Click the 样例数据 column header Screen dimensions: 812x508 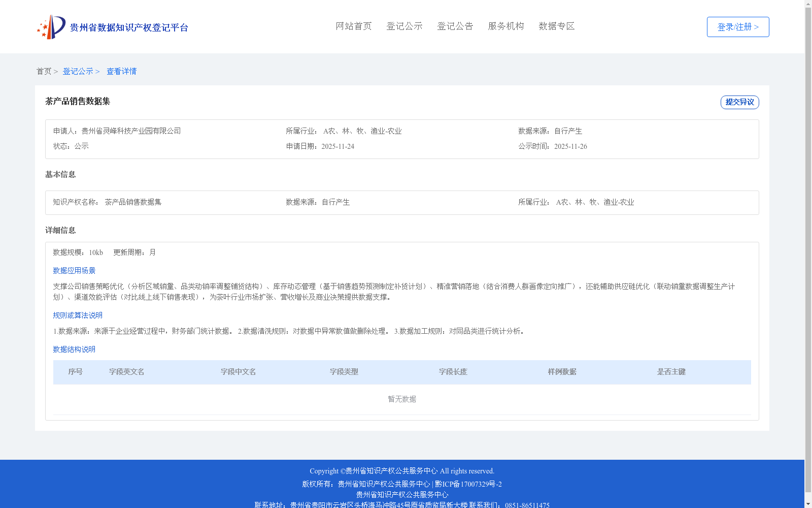pos(562,372)
